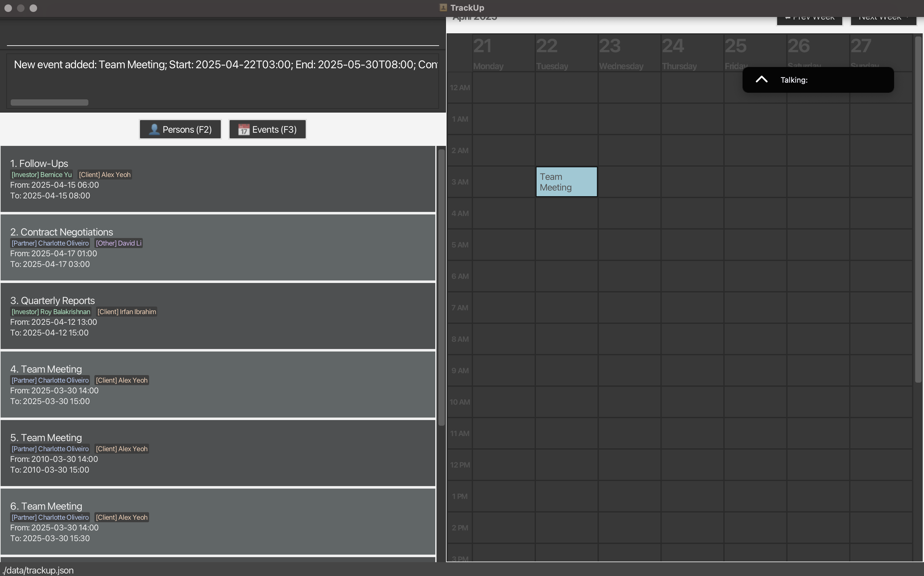Click the TrackUp app icon in title bar
The width and height of the screenshot is (924, 576).
click(x=443, y=8)
